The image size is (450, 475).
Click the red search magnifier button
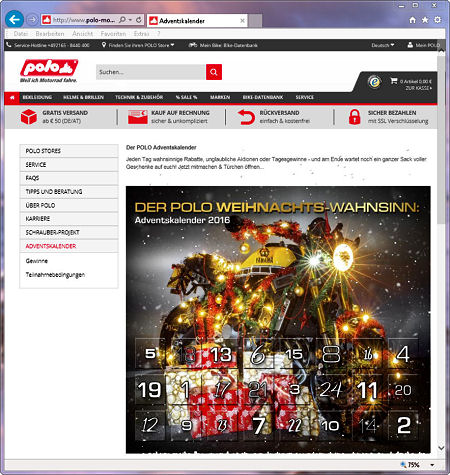(x=214, y=72)
